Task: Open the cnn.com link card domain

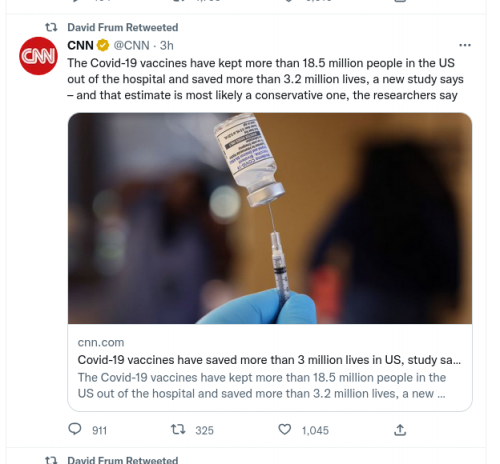Action: coord(101,342)
